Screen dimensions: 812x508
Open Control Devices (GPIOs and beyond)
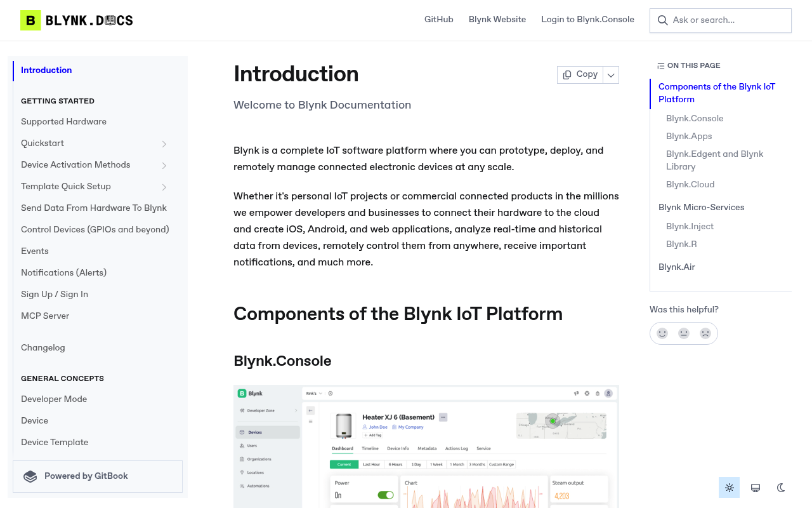(96, 230)
